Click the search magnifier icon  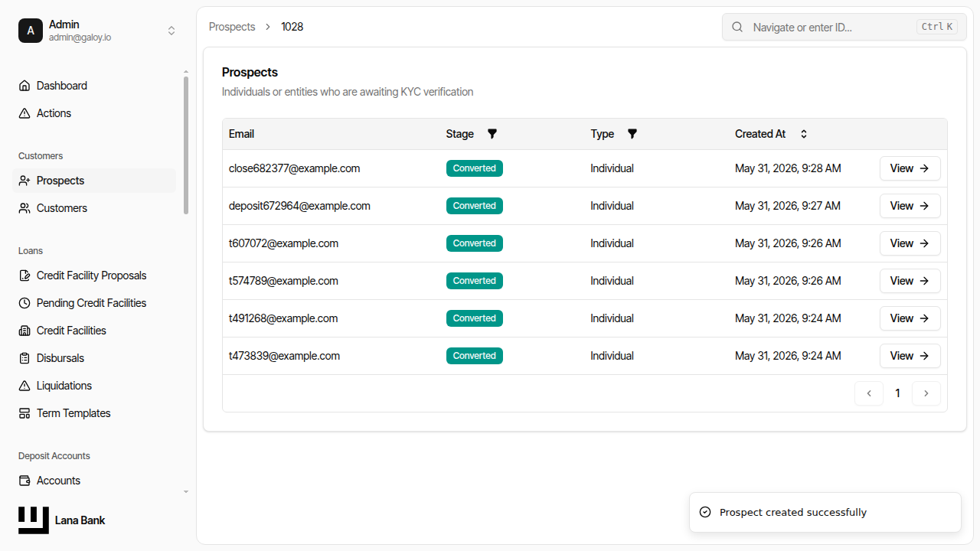point(737,27)
